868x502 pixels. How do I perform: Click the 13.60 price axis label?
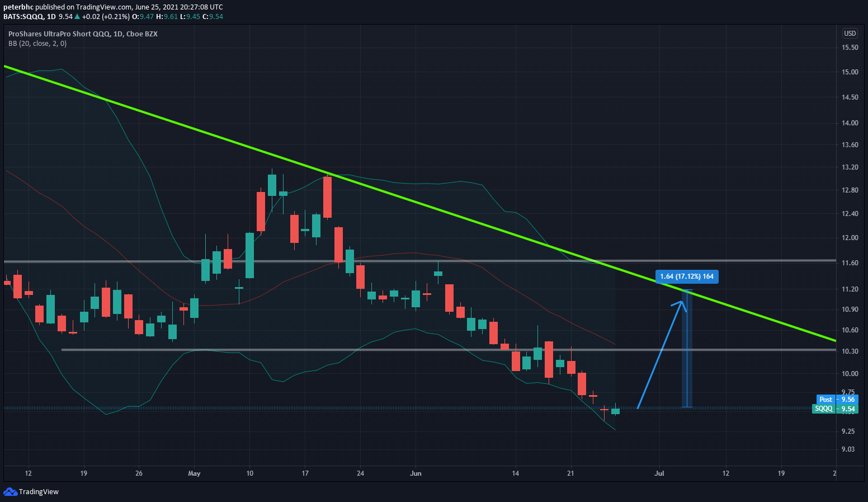coord(850,145)
